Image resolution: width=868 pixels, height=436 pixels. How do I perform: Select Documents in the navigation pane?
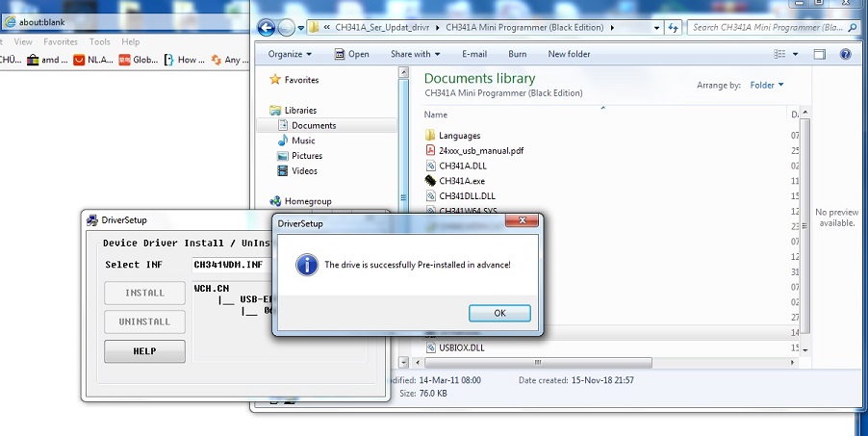(x=314, y=125)
